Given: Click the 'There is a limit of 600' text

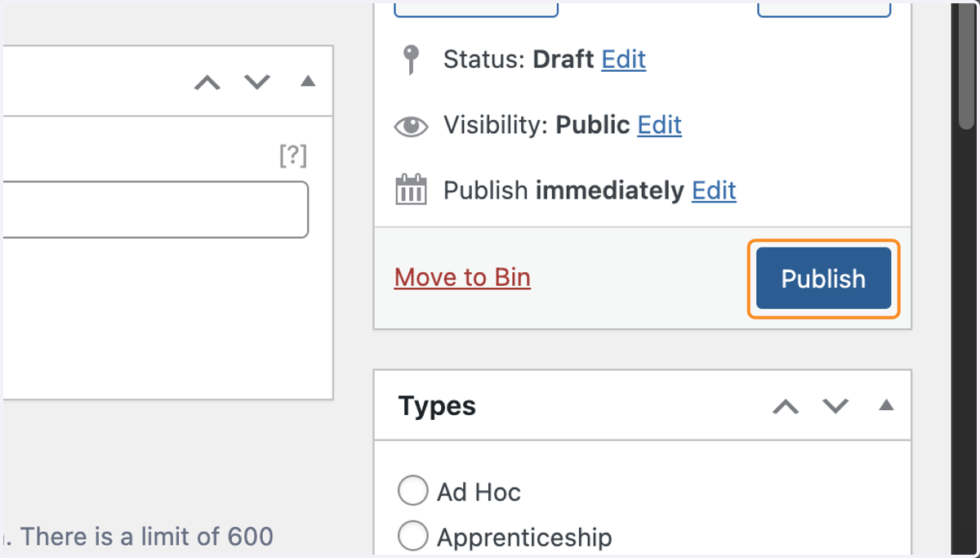Looking at the screenshot, I should [147, 537].
